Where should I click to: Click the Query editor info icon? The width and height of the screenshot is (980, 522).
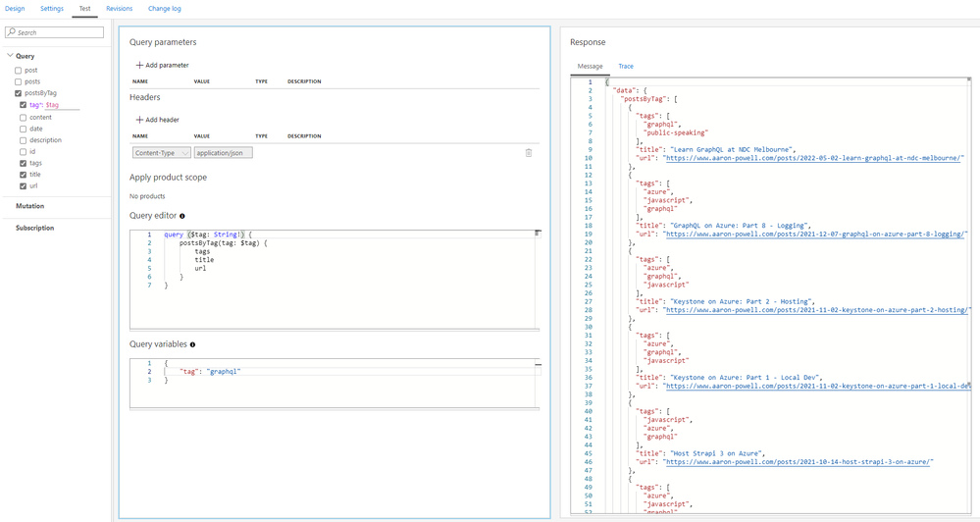coord(182,216)
